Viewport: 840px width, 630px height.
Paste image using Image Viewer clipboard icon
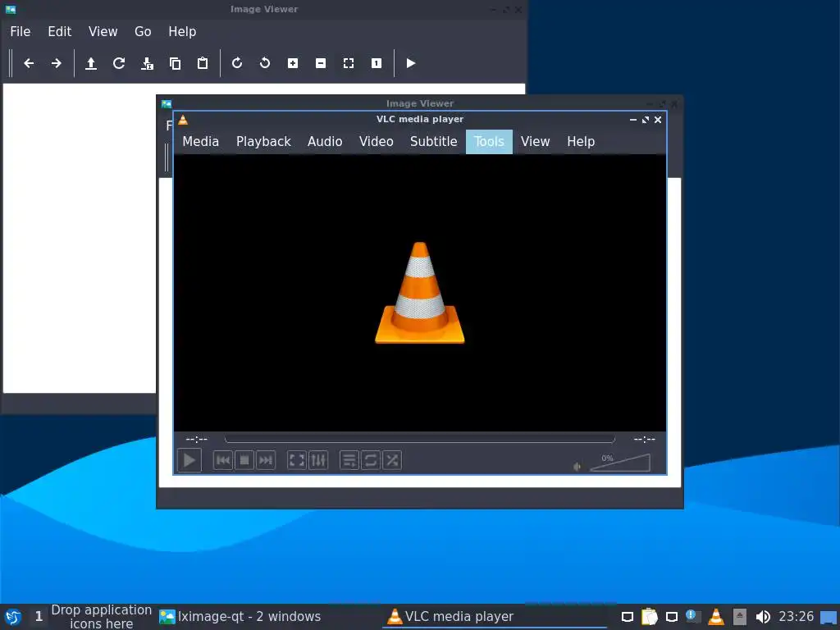click(x=203, y=63)
